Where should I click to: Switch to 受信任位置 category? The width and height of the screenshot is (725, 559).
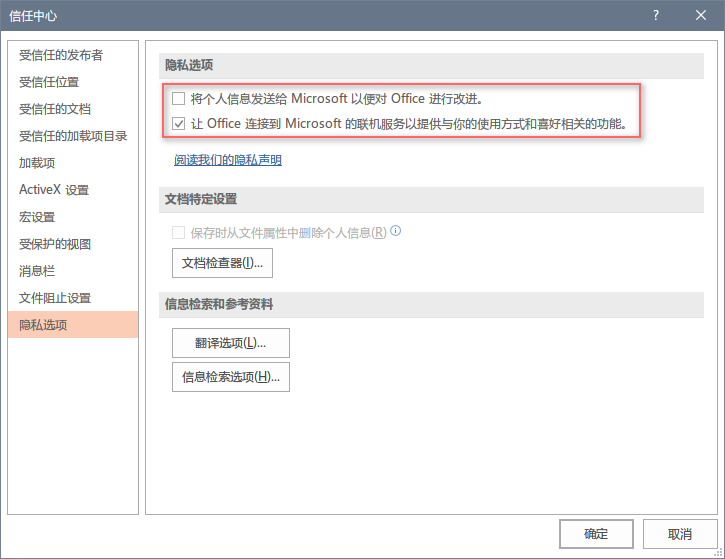coord(49,82)
